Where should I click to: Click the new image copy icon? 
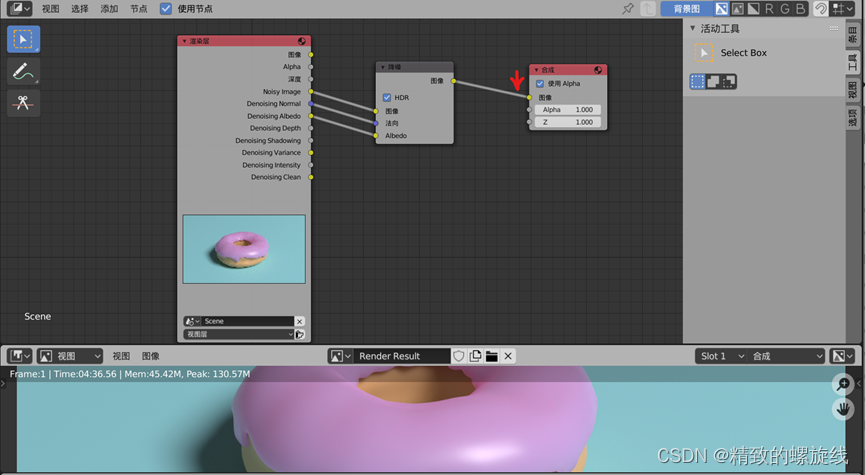(x=475, y=356)
